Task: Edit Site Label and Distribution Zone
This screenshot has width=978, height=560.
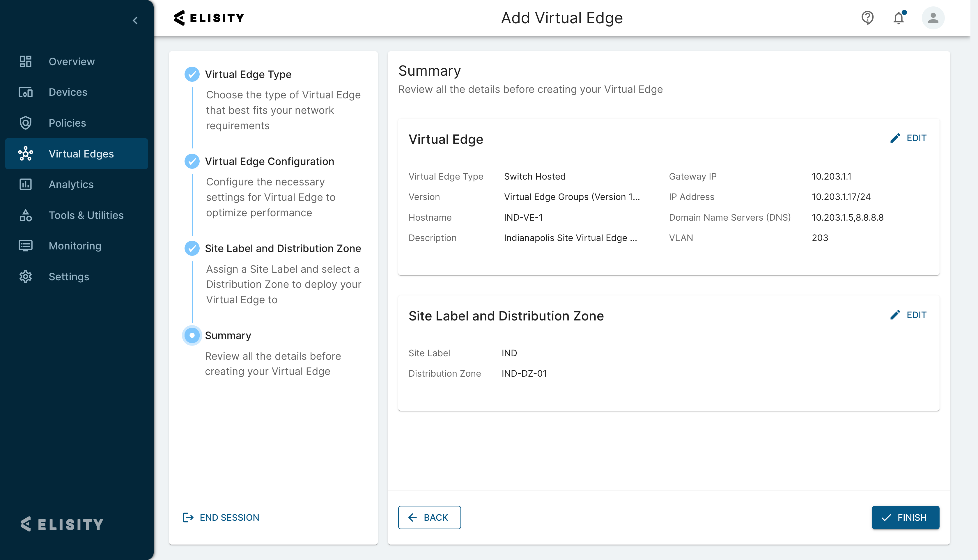Action: [x=908, y=315]
